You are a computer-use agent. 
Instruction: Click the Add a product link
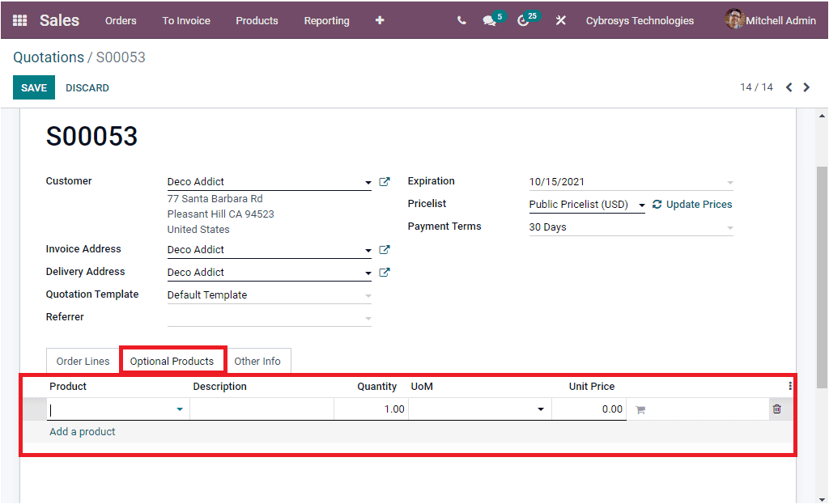82,432
